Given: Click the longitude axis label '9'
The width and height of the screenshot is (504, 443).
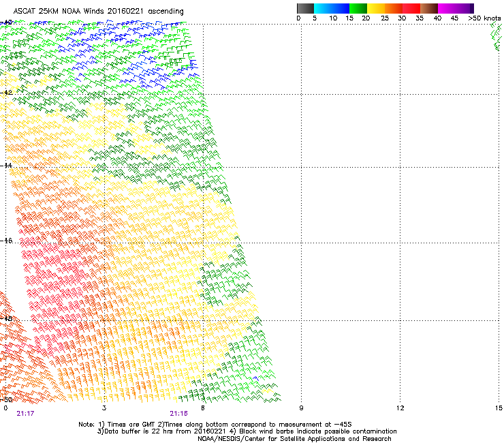Looking at the screenshot, I should coord(301,408).
